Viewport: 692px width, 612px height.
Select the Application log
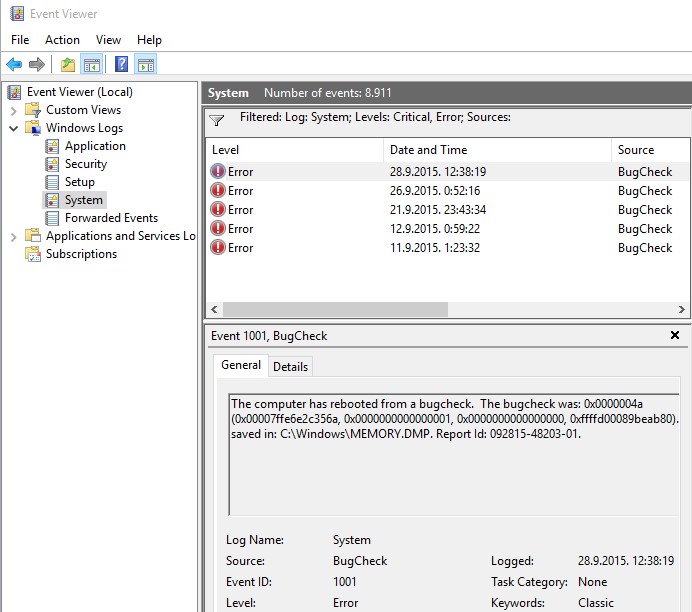point(95,146)
